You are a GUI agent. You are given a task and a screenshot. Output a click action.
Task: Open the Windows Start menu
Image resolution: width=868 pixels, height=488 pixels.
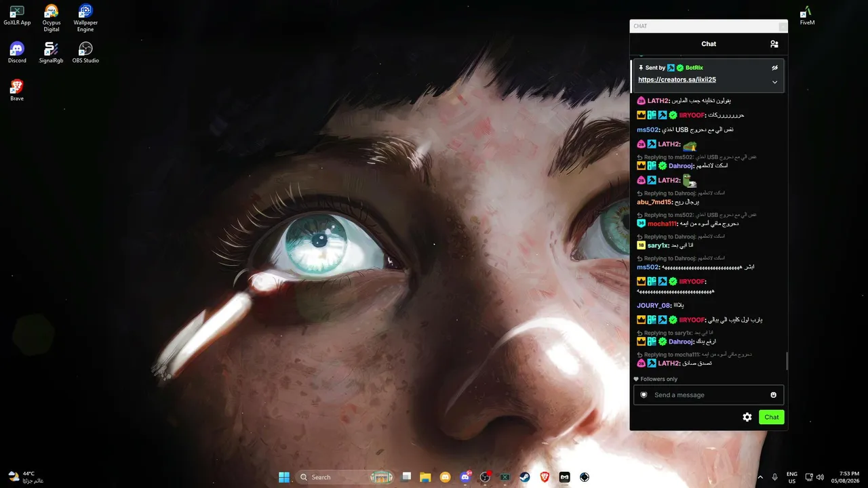284,477
